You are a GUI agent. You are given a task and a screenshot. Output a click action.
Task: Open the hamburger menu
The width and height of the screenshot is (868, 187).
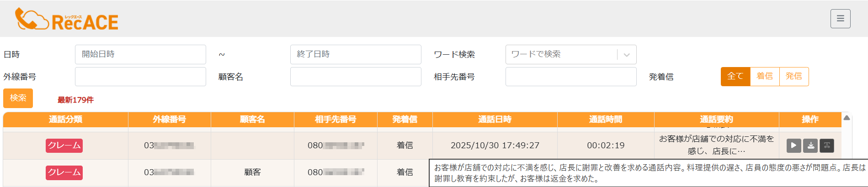840,19
